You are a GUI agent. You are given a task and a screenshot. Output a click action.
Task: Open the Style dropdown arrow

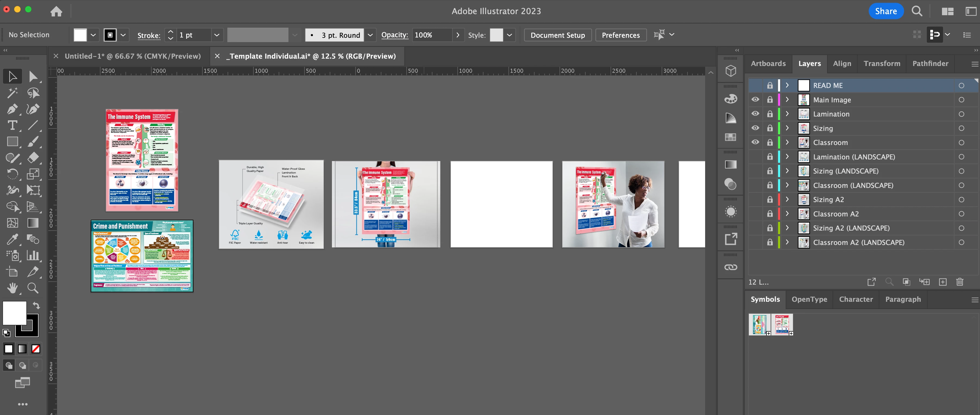click(509, 35)
